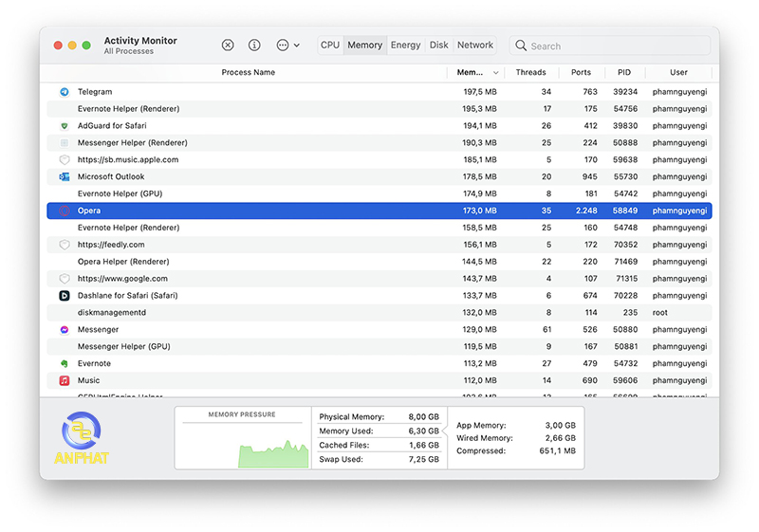Click the sb.music.apple.com shield icon
This screenshot has width=759, height=532.
(65, 159)
